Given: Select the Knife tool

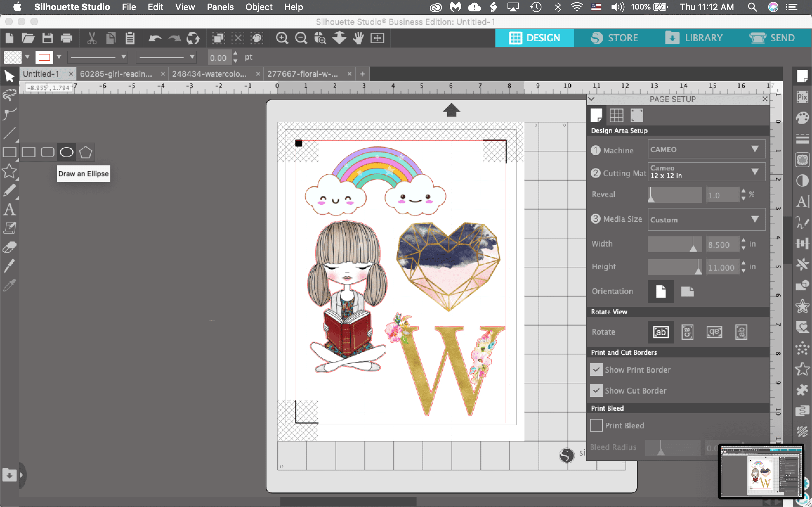Looking at the screenshot, I should (x=10, y=266).
